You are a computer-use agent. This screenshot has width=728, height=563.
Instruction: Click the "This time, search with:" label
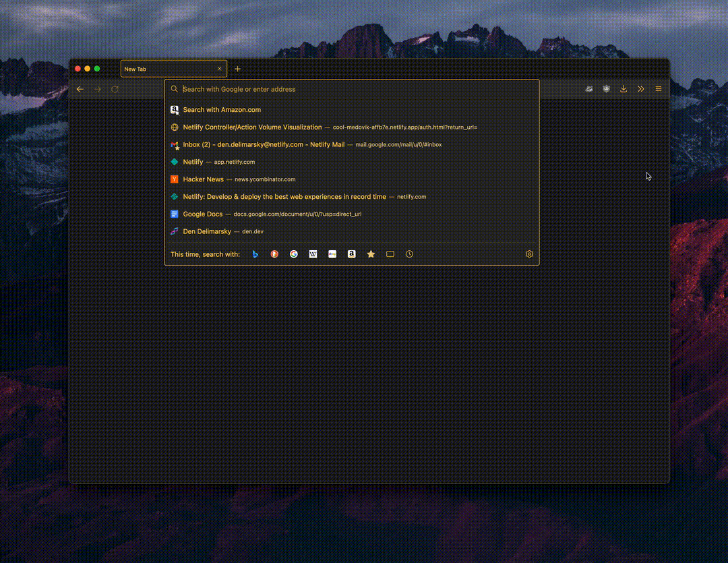point(205,254)
